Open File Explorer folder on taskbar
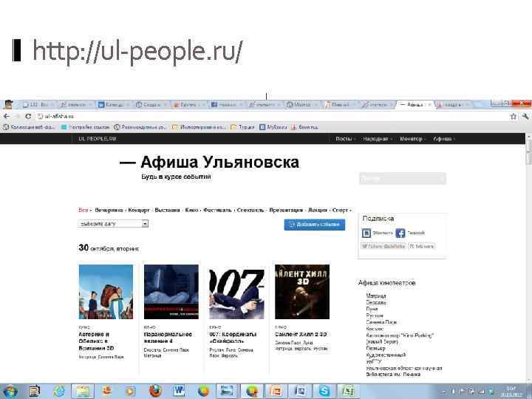This screenshot has width=532, height=399. click(83, 391)
